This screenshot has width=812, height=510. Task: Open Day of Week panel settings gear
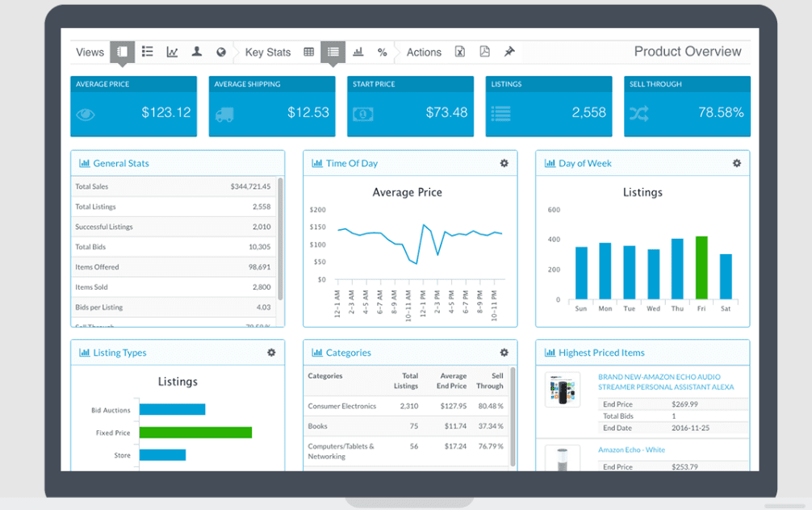[736, 163]
